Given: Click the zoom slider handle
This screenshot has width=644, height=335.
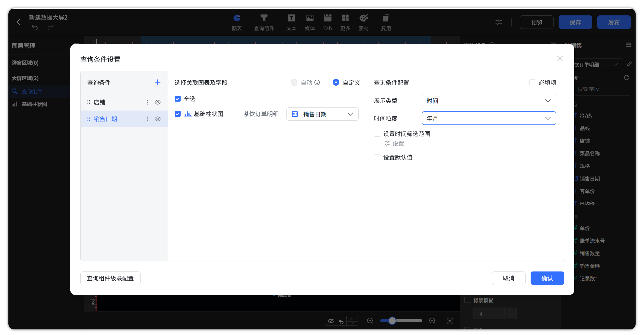Looking at the screenshot, I should [392, 321].
